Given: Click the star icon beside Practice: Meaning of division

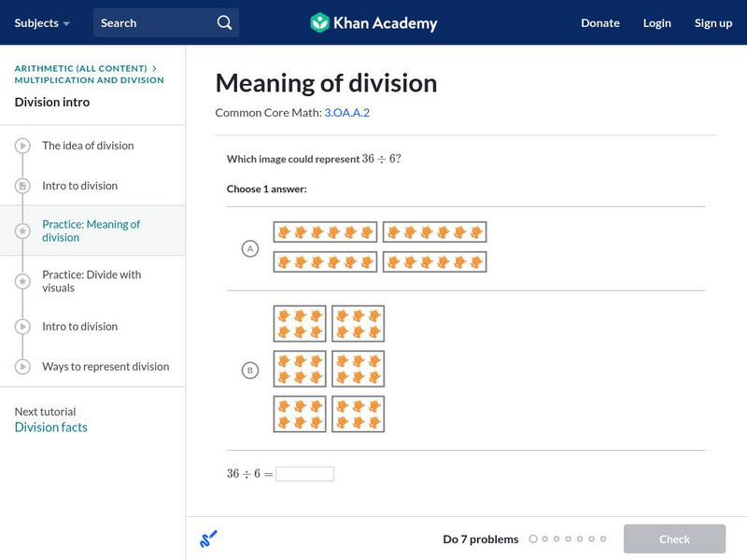Looking at the screenshot, I should click(x=23, y=231).
